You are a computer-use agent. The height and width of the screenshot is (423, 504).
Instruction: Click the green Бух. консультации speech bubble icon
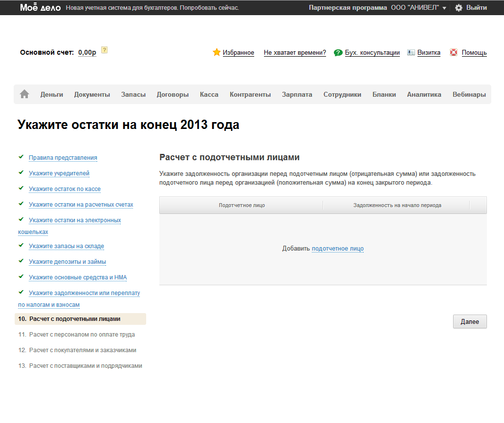point(338,53)
